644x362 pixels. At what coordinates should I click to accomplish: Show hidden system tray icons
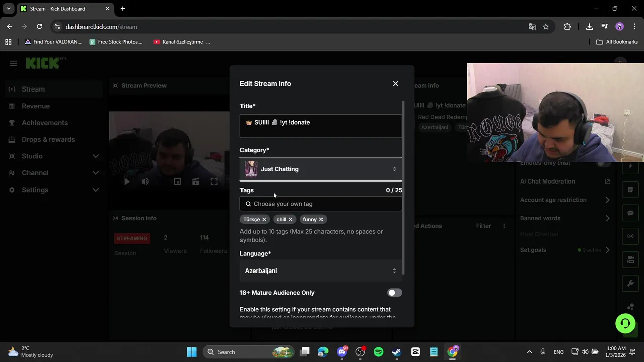(x=529, y=352)
